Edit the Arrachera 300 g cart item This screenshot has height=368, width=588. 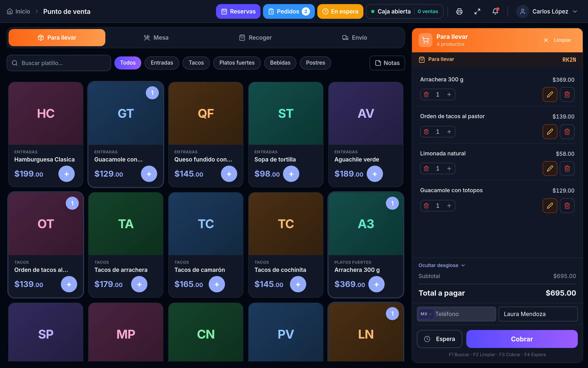pos(550,94)
